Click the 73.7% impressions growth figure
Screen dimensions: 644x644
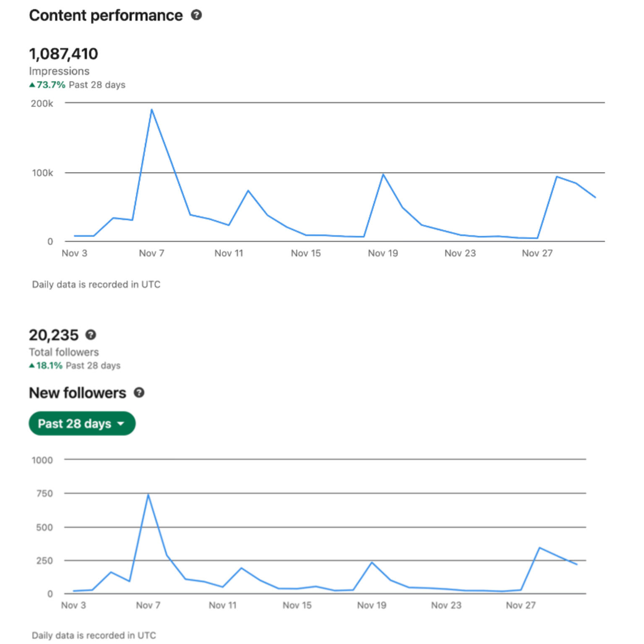tap(51, 85)
